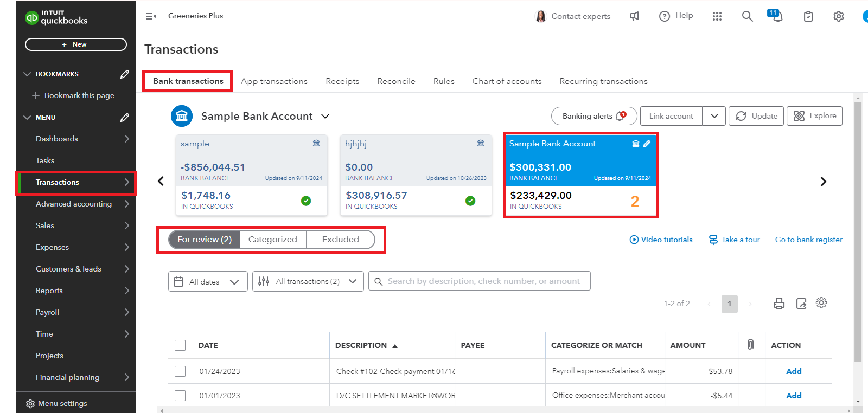The width and height of the screenshot is (868, 413).
Task: Open the settings gear in header
Action: tap(839, 16)
